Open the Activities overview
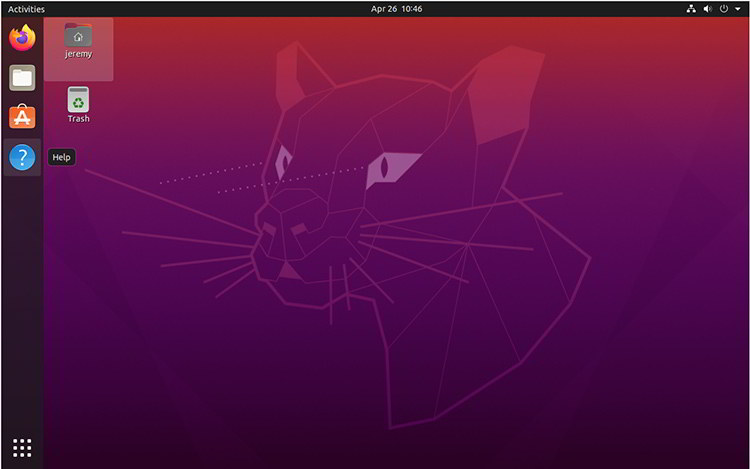The image size is (750, 469). pyautogui.click(x=26, y=9)
